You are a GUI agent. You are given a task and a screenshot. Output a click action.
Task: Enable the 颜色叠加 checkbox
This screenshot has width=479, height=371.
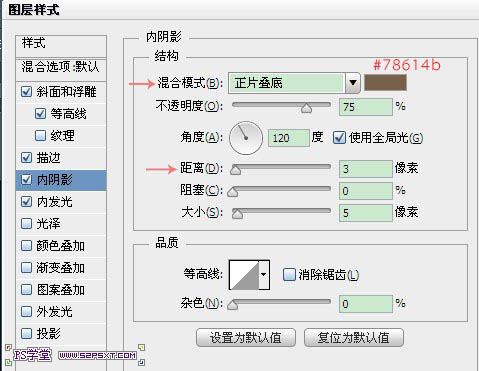point(26,246)
